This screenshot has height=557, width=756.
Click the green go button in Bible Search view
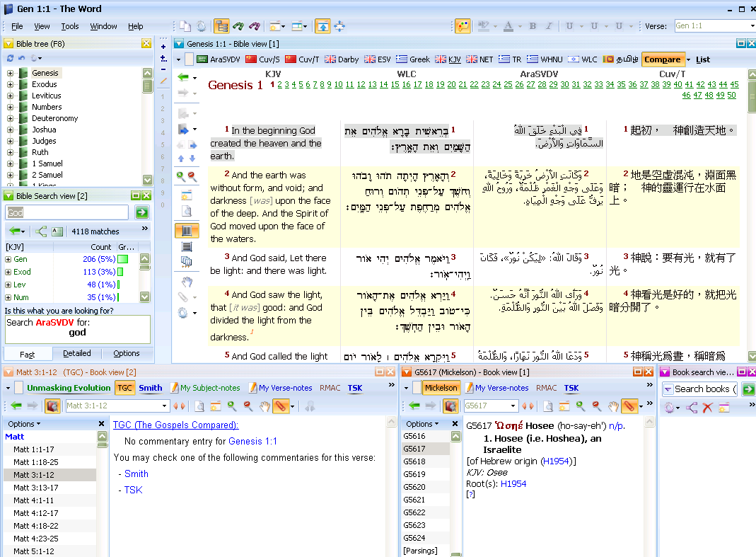click(x=141, y=212)
